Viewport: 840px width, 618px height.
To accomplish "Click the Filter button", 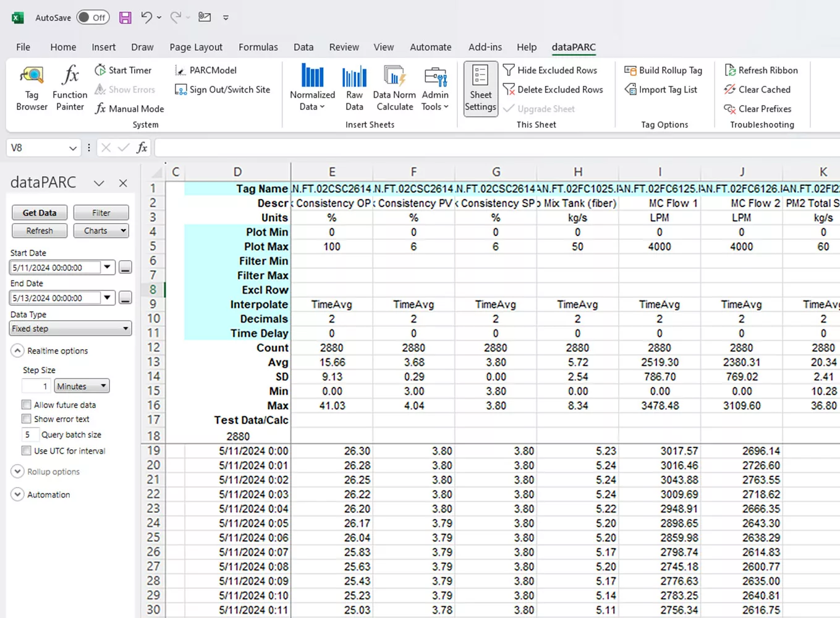I will [101, 213].
